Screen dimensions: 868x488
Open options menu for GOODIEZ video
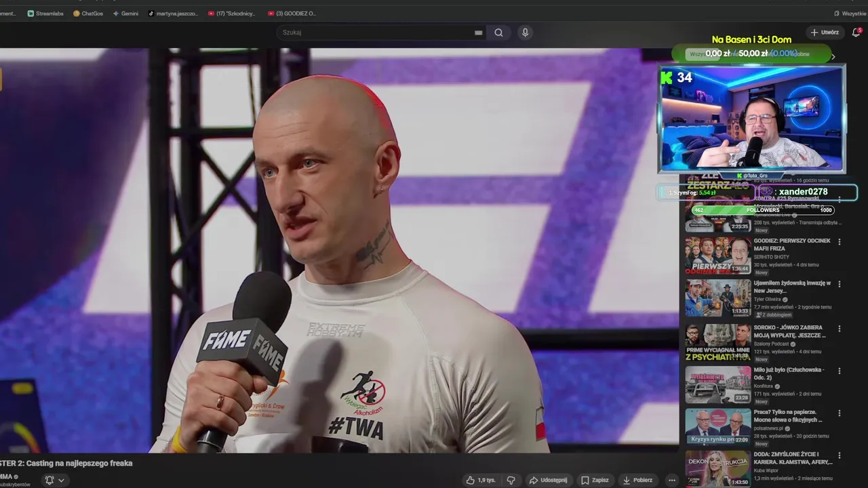coord(840,242)
